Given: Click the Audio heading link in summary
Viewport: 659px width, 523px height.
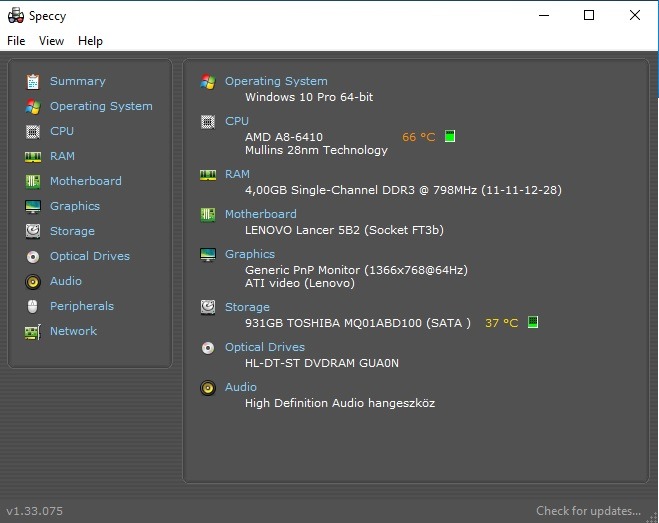Looking at the screenshot, I should click(x=241, y=387).
